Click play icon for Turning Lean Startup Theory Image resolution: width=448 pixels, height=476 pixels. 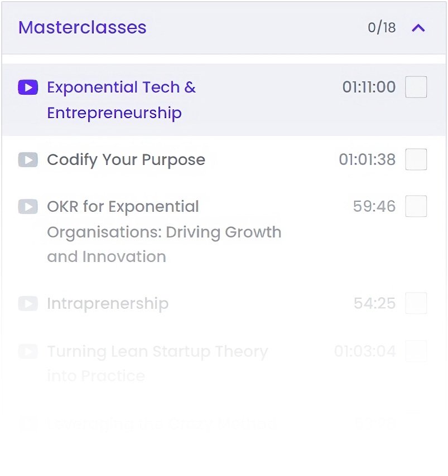pyautogui.click(x=28, y=352)
